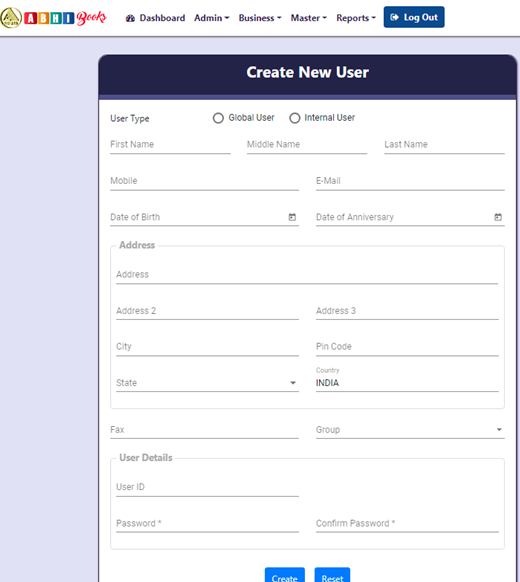The width and height of the screenshot is (520, 582).
Task: Focus the User ID field
Action: [x=207, y=487]
